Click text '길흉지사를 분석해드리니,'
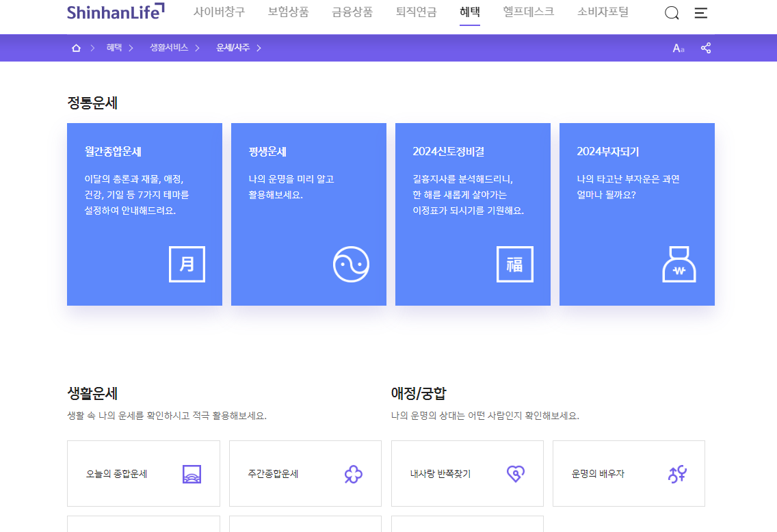777x532 pixels. coord(463,179)
